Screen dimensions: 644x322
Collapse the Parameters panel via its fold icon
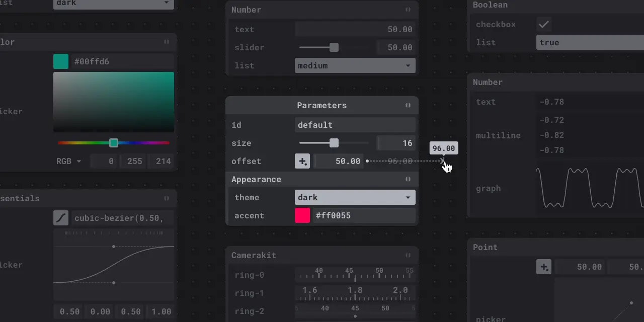click(408, 105)
